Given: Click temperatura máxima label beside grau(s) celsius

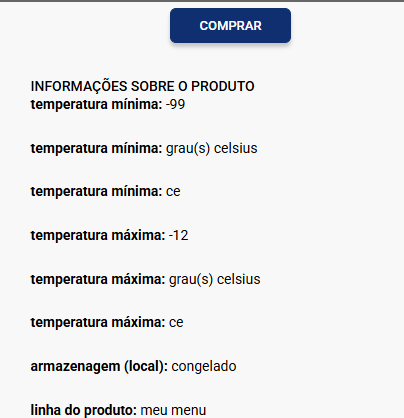Looking at the screenshot, I should (98, 279).
